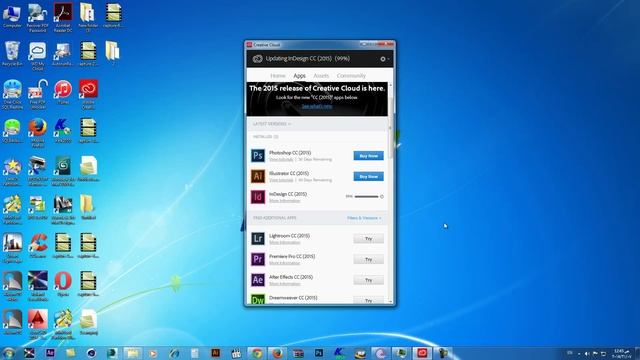Select the AutoCAD desktop icon

[x=38, y=324]
